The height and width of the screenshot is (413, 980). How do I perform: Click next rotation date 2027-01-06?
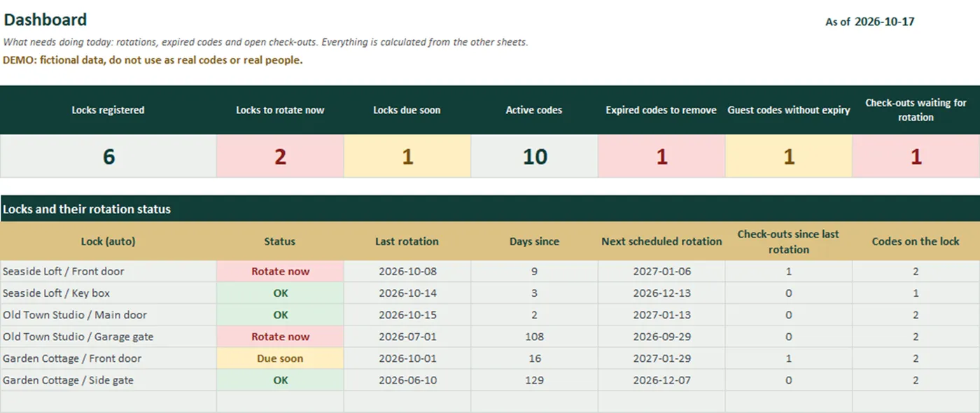(x=661, y=272)
